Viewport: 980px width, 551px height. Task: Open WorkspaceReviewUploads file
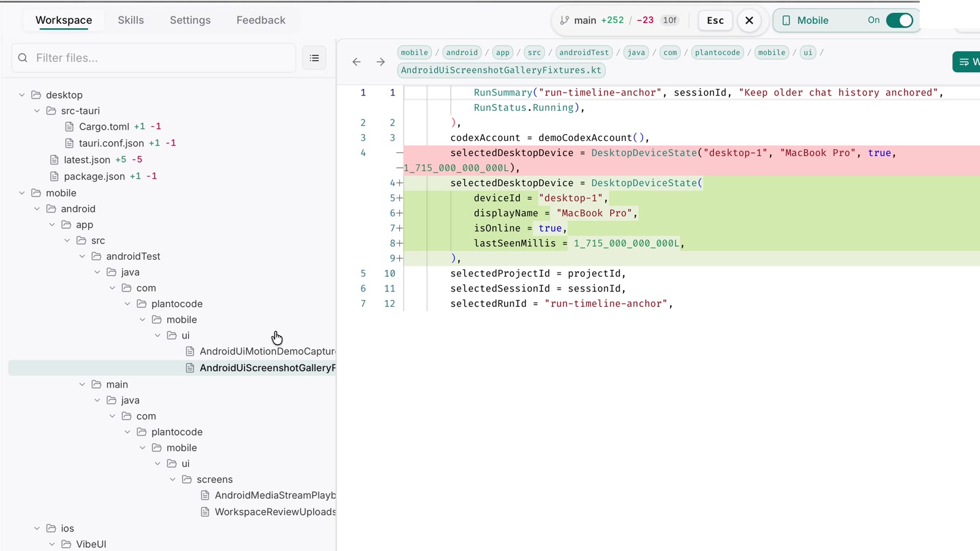click(x=275, y=512)
